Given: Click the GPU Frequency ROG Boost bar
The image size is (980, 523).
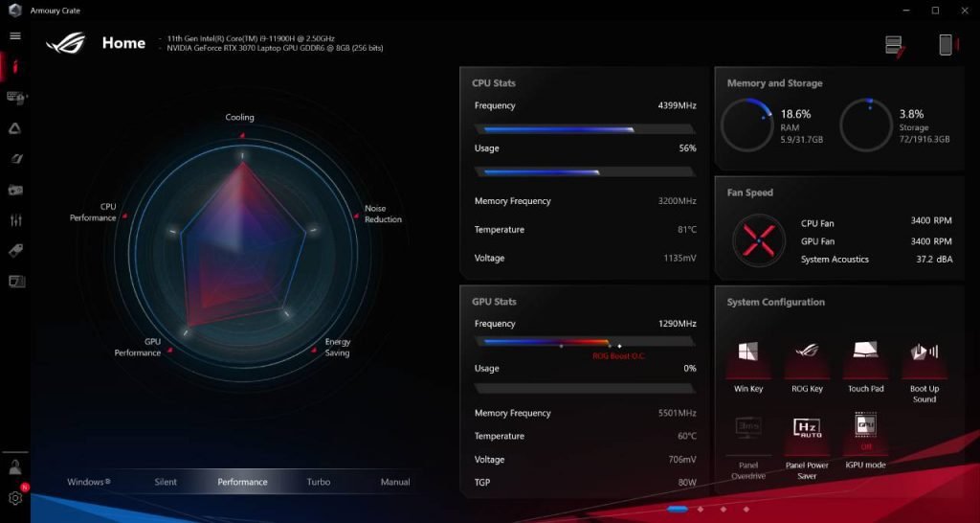Looking at the screenshot, I should (585, 342).
